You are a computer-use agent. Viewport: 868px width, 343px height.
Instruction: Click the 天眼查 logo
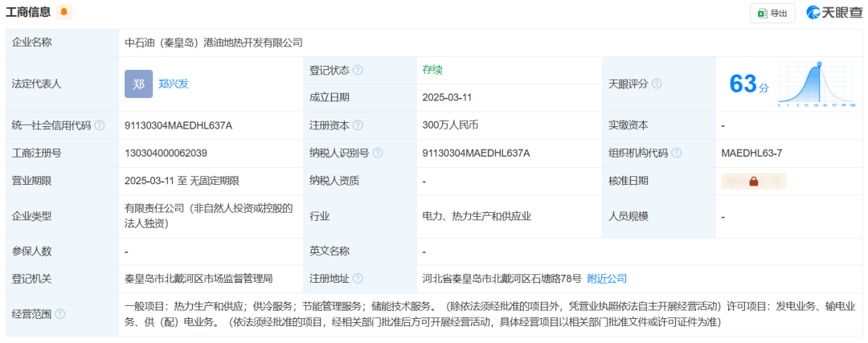pyautogui.click(x=834, y=13)
